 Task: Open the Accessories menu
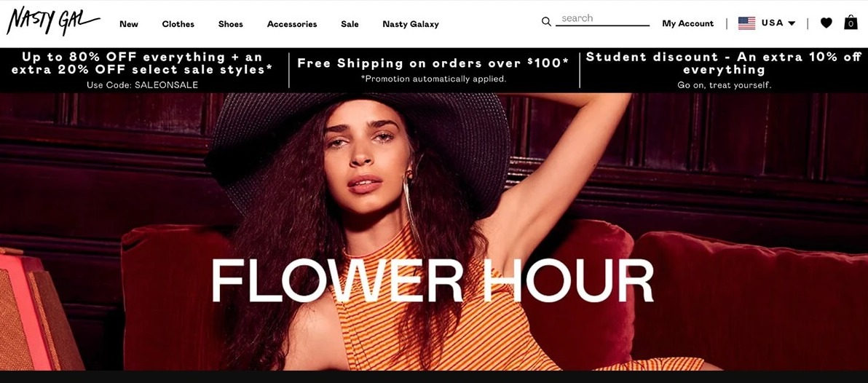(x=292, y=24)
